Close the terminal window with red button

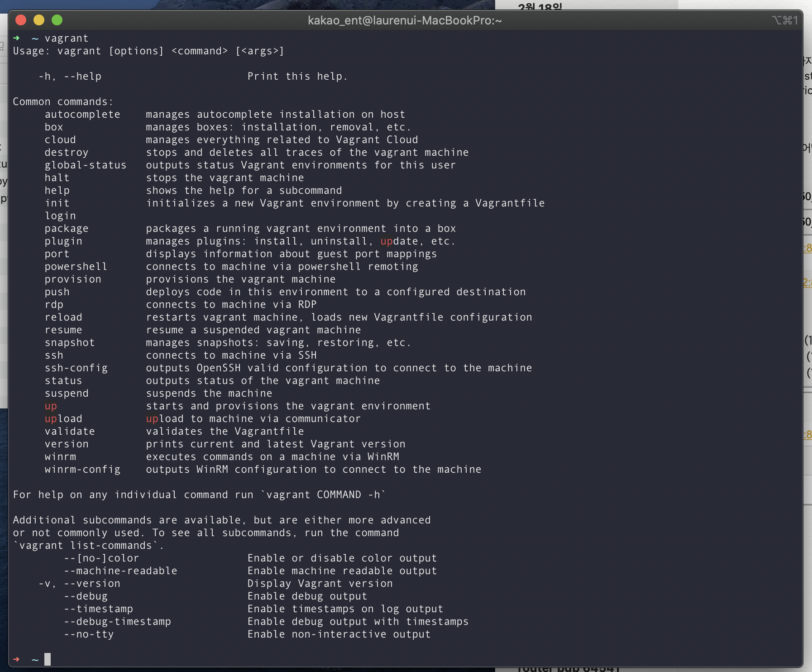21,20
